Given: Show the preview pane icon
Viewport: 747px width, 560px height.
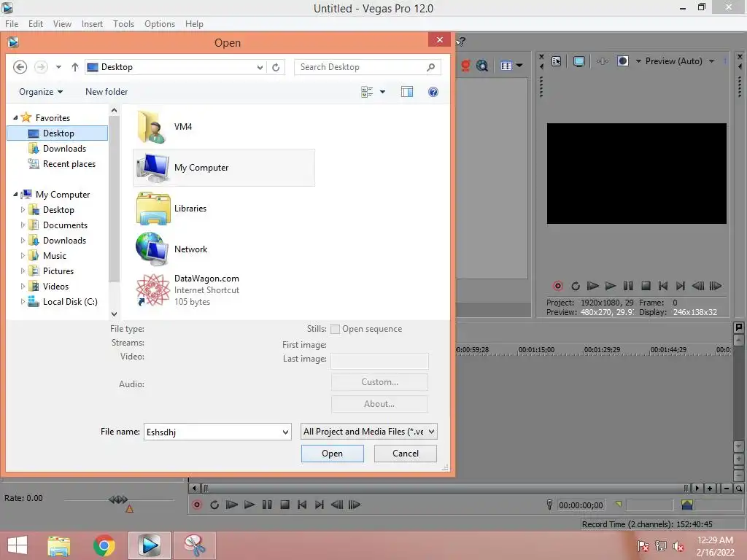Looking at the screenshot, I should (x=407, y=92).
